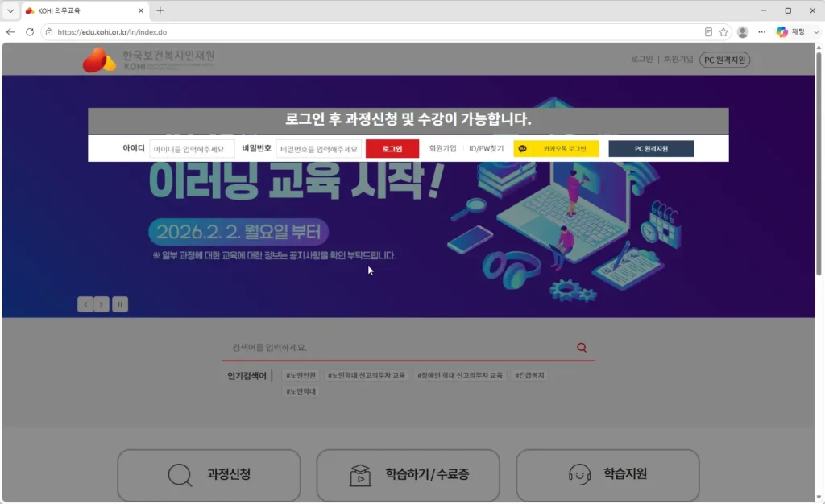Viewport: 825px width, 504px height.
Task: Bookmark this page with the star icon
Action: tap(723, 32)
